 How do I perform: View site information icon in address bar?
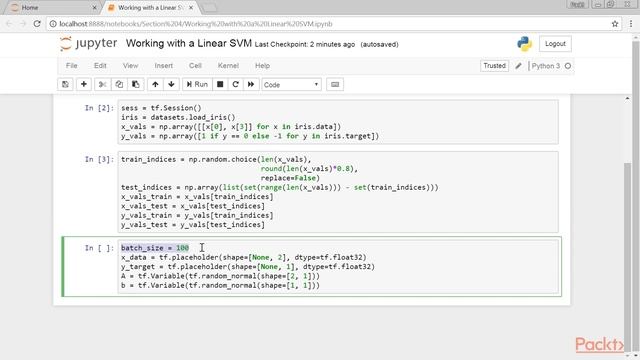point(53,24)
